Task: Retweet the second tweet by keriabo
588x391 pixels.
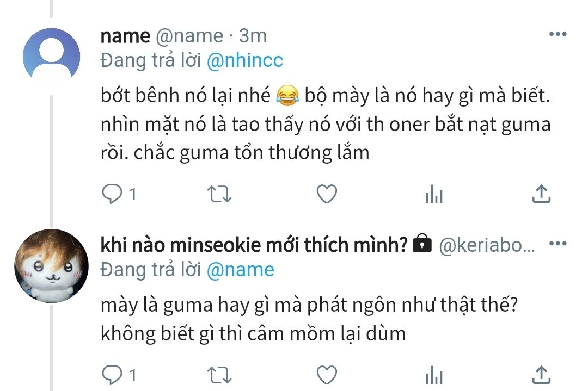Action: point(220,374)
